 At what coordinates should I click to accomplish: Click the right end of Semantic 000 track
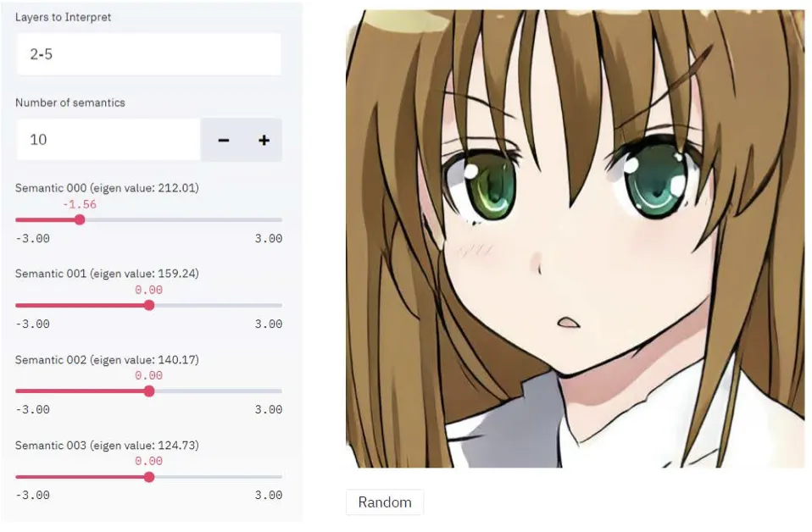tap(281, 220)
